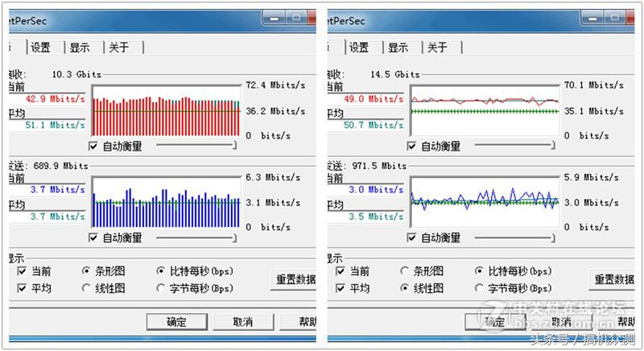This screenshot has height=351, width=644.
Task: Switch to 显示 tab in left window
Action: (79, 47)
